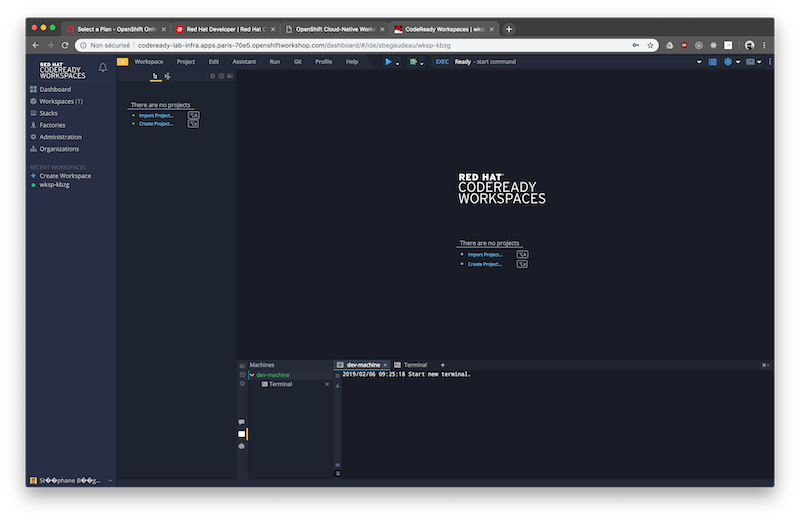800x521 pixels.
Task: Click the Machines panel header icon
Action: [x=242, y=365]
